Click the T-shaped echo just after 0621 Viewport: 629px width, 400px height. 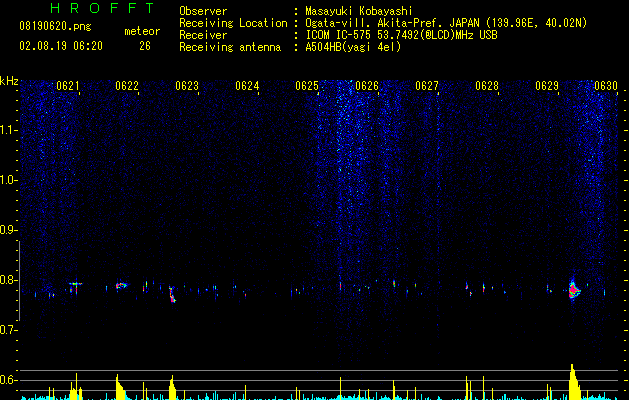[75, 287]
